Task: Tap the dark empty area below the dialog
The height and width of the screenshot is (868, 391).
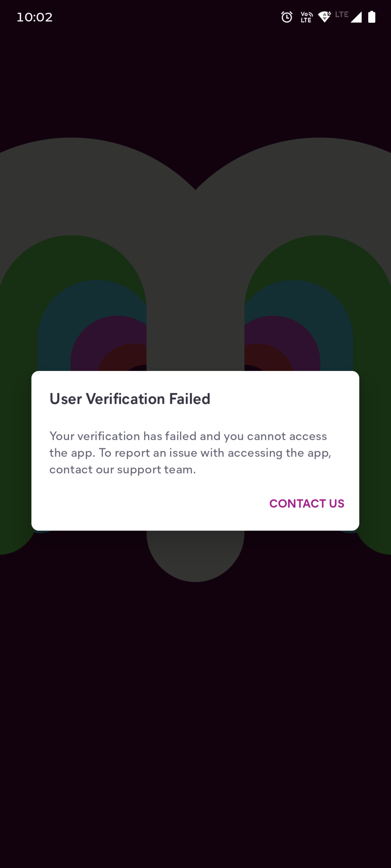Action: [195, 712]
